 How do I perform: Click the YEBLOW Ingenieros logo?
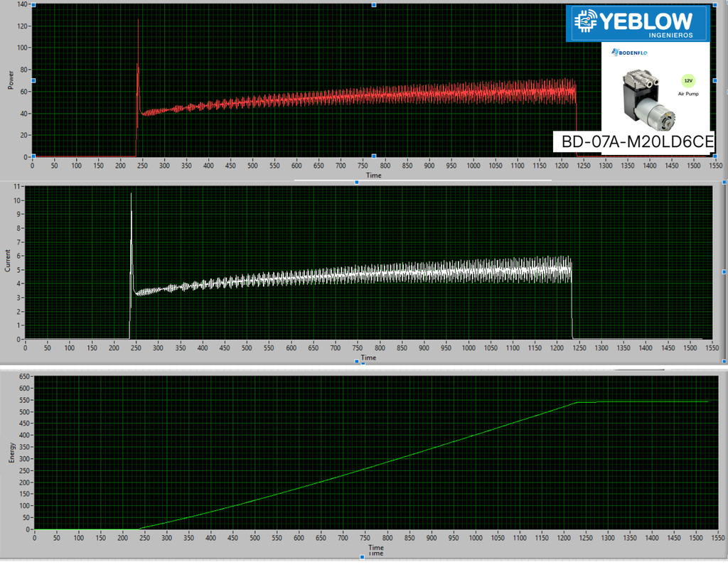pos(638,23)
